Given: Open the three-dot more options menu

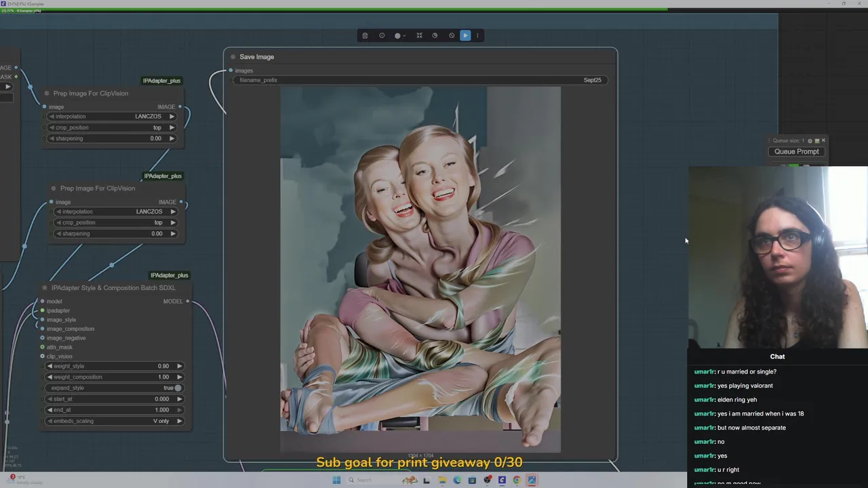Looking at the screenshot, I should (477, 36).
